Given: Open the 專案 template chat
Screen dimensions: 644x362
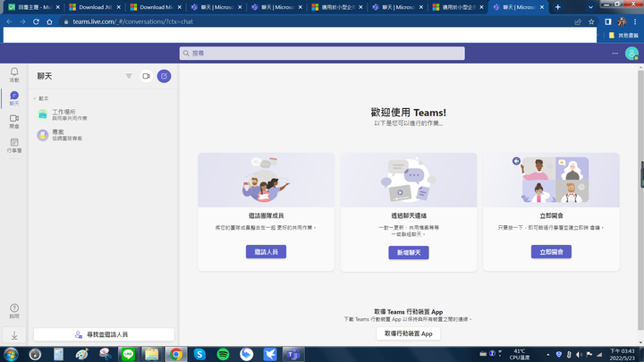Looking at the screenshot, I should (103, 135).
